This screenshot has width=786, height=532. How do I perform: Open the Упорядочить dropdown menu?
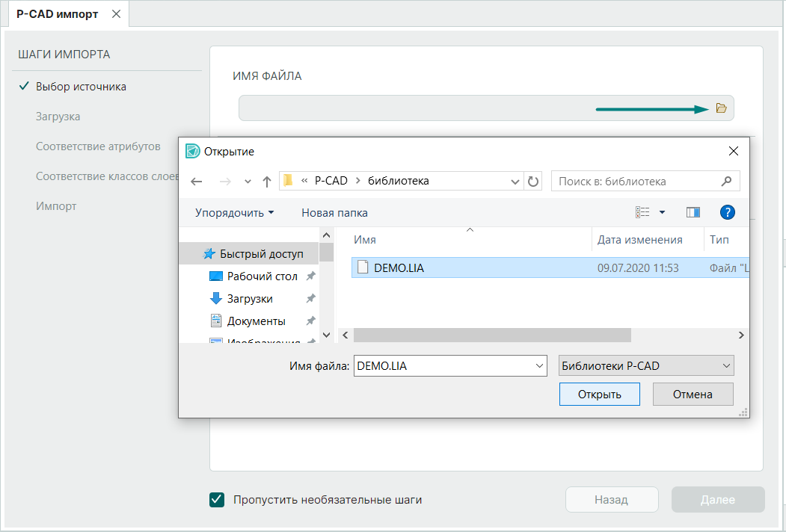coord(234,213)
